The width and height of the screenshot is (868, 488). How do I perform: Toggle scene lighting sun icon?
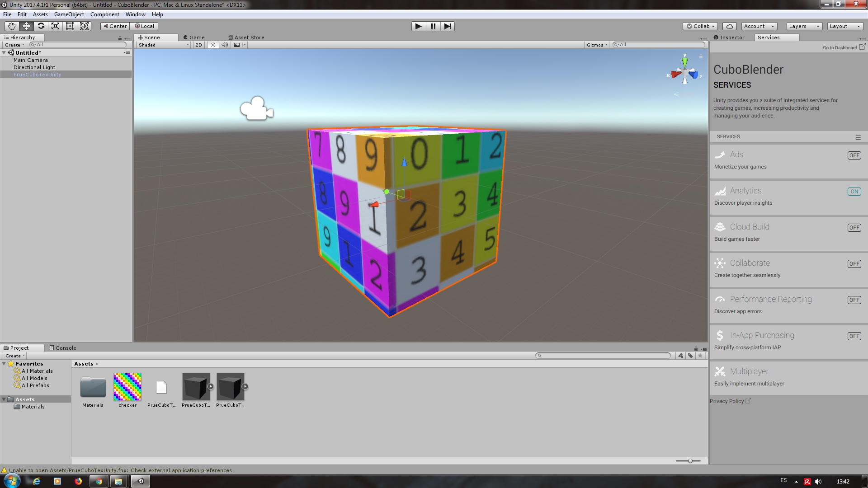point(213,45)
